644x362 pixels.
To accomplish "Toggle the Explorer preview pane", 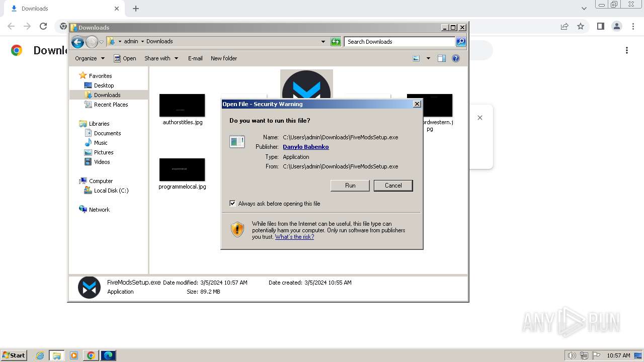I will click(441, 58).
